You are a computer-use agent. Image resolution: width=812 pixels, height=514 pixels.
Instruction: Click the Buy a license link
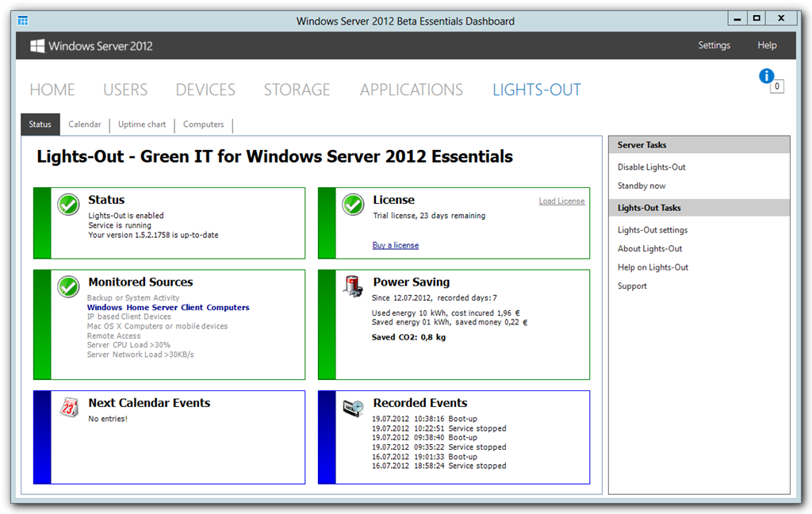coord(396,245)
